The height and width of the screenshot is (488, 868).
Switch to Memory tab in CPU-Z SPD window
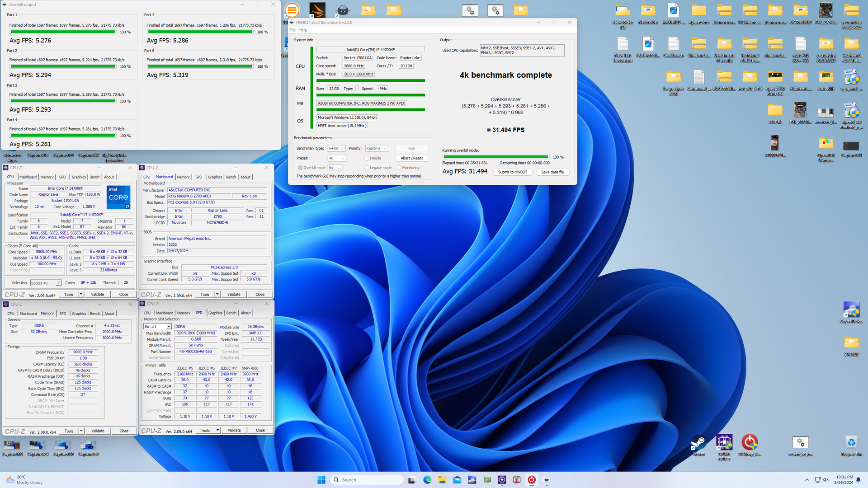point(184,313)
